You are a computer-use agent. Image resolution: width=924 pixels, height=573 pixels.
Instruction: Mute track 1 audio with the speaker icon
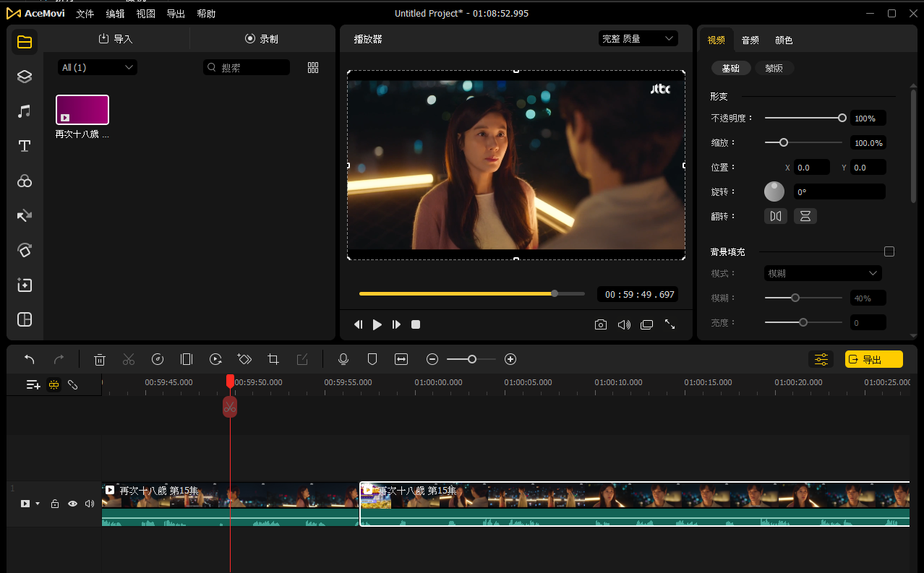(x=90, y=504)
